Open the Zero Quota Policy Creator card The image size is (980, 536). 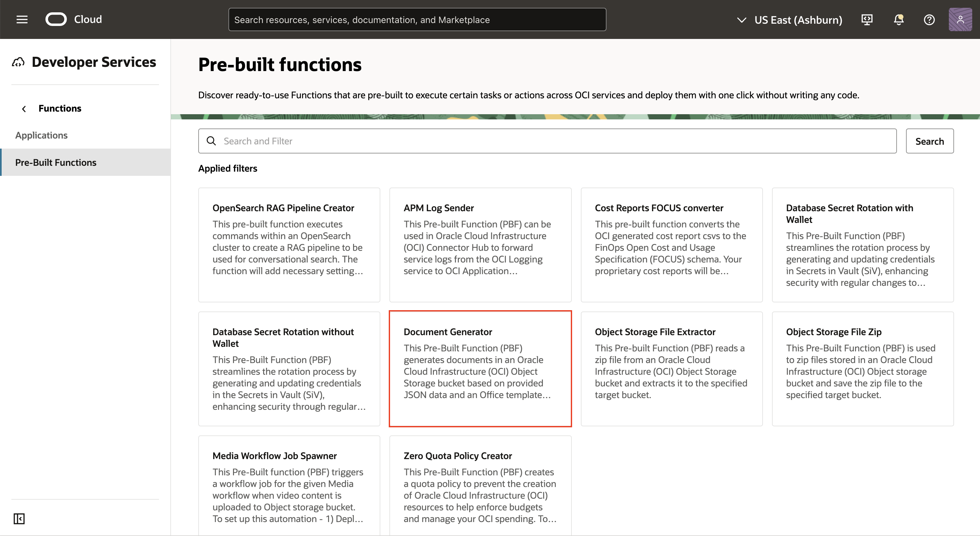pyautogui.click(x=480, y=485)
